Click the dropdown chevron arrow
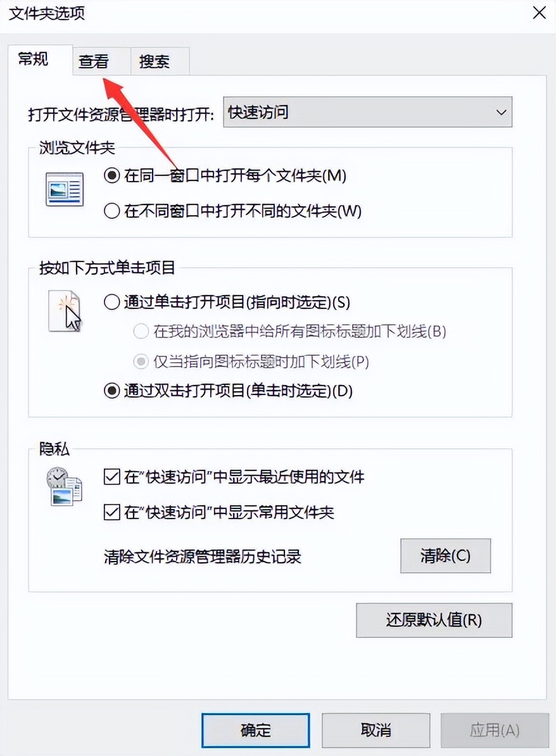The image size is (556, 756). coord(501,112)
